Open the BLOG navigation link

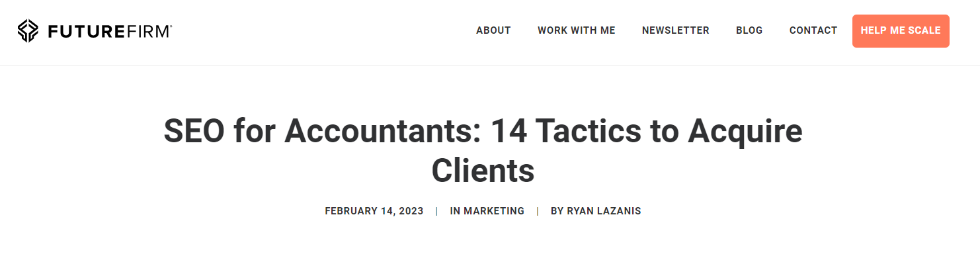(x=749, y=30)
